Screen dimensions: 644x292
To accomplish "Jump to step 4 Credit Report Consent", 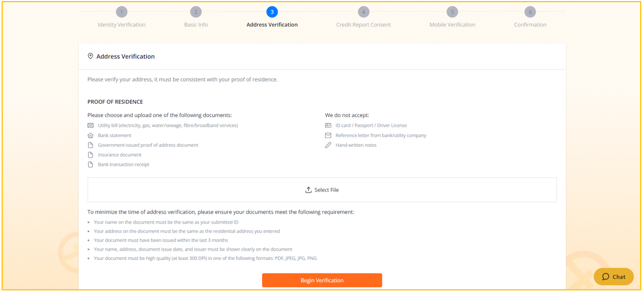I will 363,12.
